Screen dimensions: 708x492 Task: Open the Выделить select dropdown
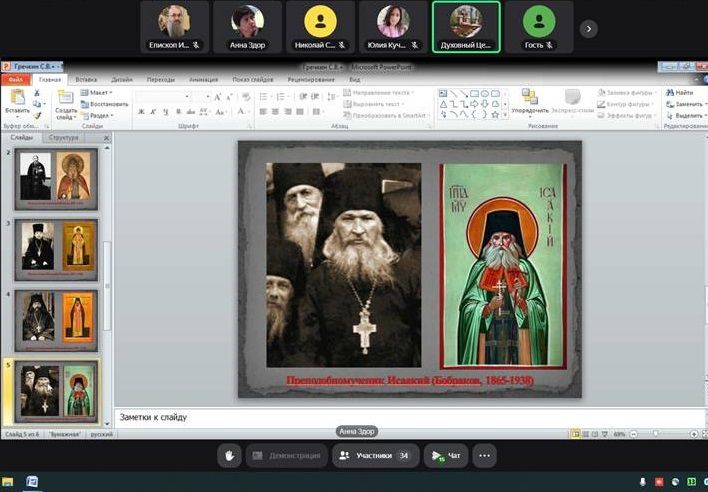[687, 115]
